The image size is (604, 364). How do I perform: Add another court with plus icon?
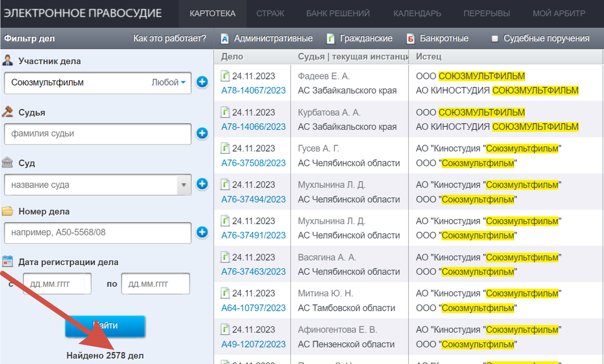202,184
